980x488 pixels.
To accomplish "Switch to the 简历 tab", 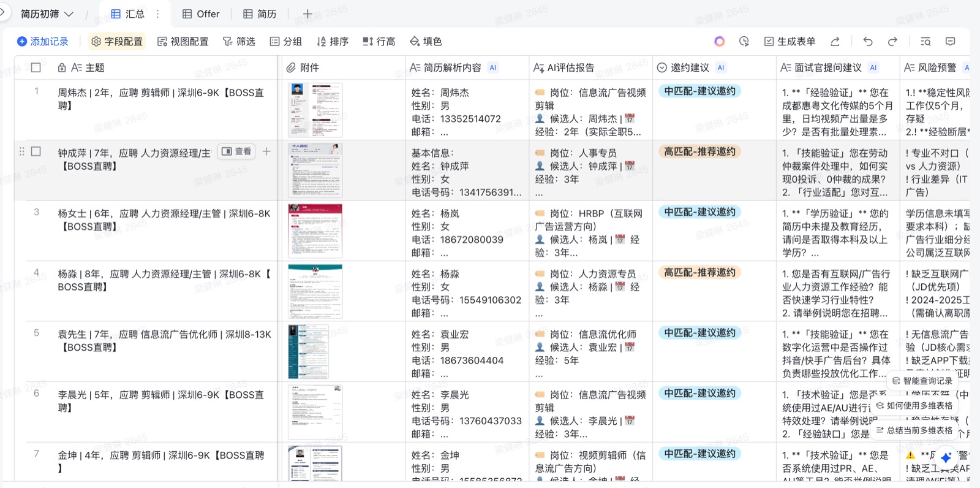I will point(260,13).
